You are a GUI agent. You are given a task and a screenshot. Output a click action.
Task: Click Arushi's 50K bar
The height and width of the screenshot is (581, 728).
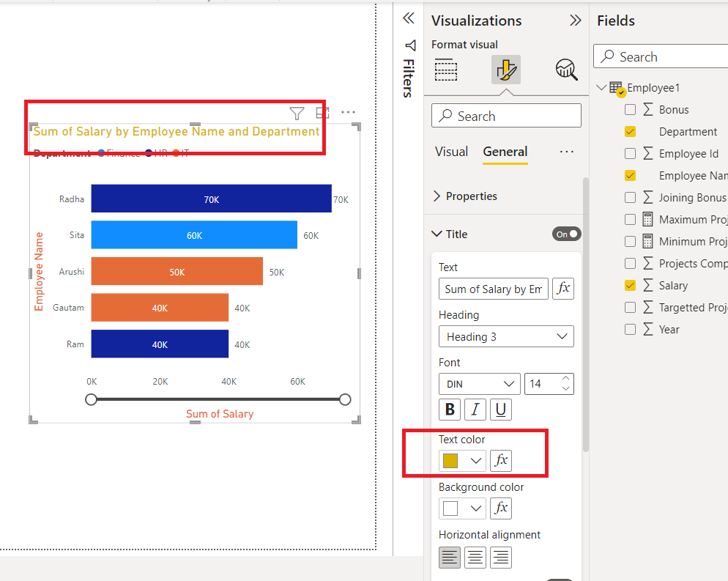pyautogui.click(x=177, y=271)
